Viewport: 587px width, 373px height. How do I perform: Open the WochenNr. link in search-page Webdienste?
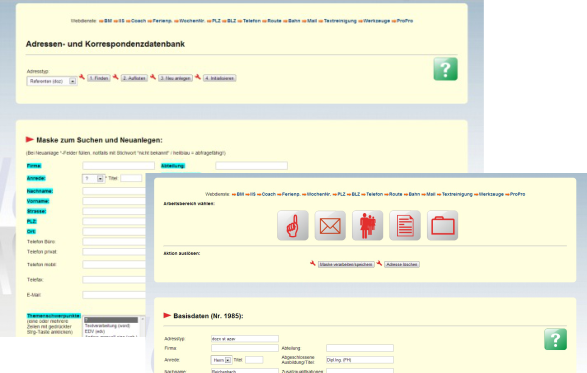[x=192, y=21]
